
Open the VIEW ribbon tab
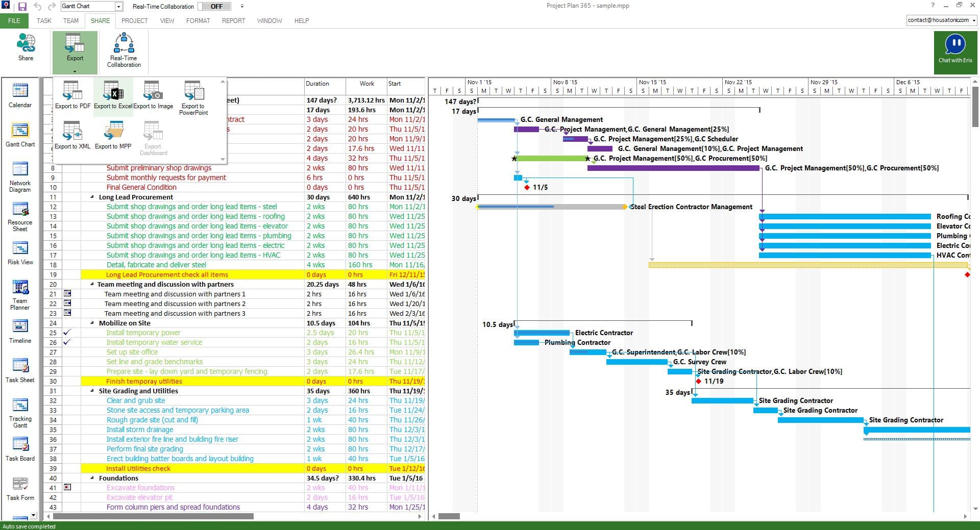point(167,21)
